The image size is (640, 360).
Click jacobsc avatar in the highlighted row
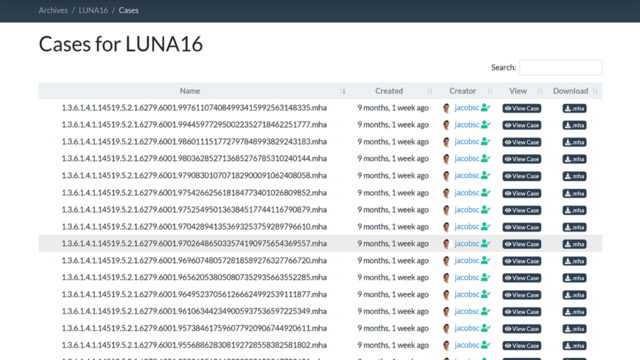coord(446,244)
